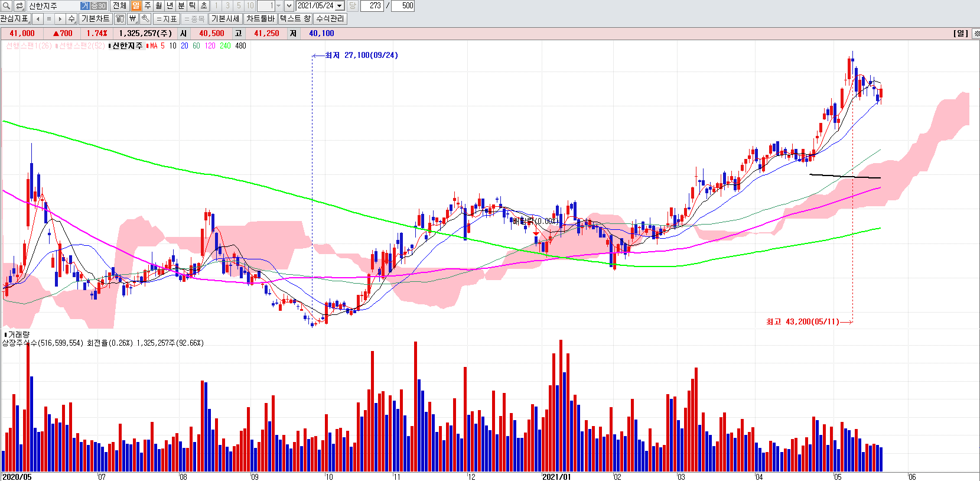The height and width of the screenshot is (481, 980).
Task: Click the greyed interval 3 button
Action: (227, 5)
